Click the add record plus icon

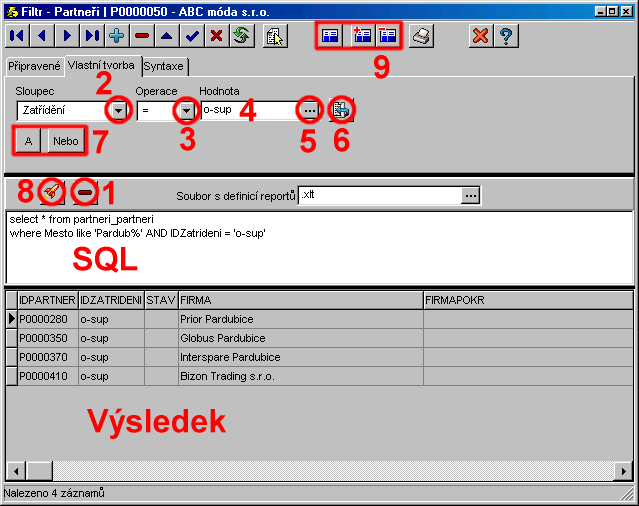click(117, 35)
